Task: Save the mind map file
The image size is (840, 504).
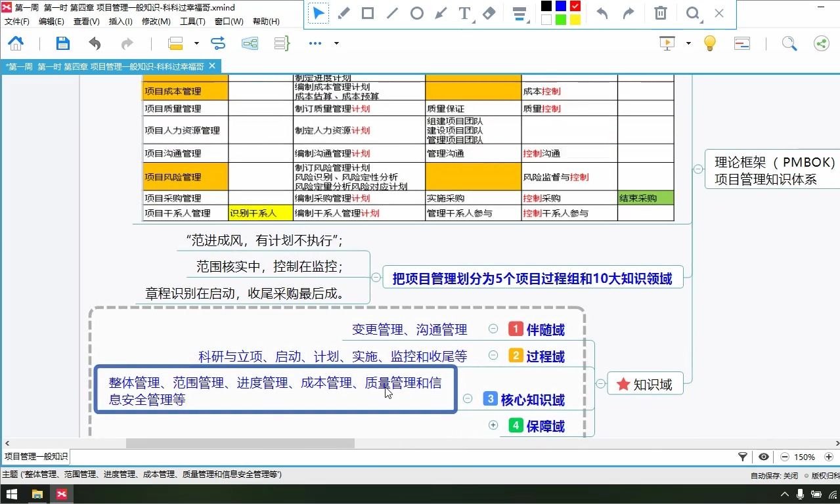Action: [62, 42]
